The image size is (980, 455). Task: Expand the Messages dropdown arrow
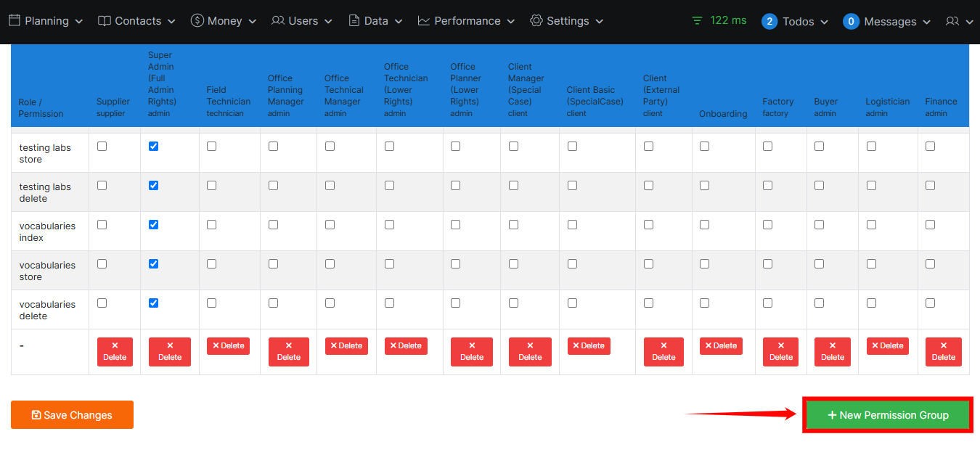[926, 22]
